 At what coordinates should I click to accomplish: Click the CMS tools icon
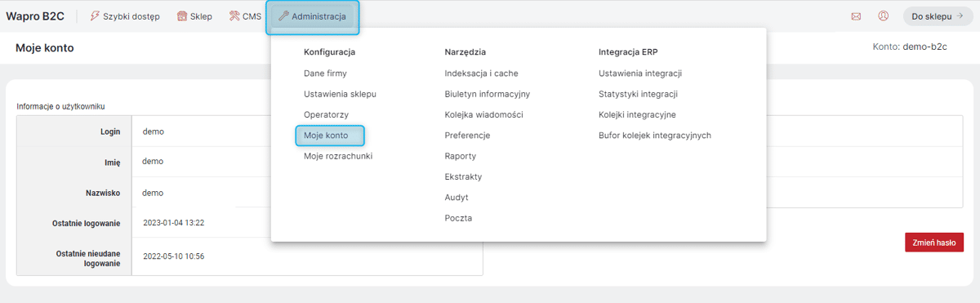(x=234, y=16)
